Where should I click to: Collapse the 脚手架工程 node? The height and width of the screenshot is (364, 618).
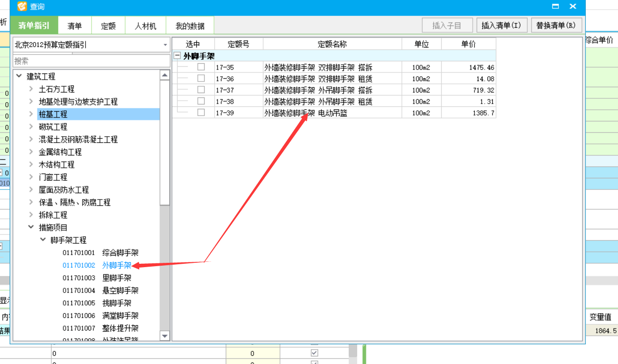click(x=43, y=240)
